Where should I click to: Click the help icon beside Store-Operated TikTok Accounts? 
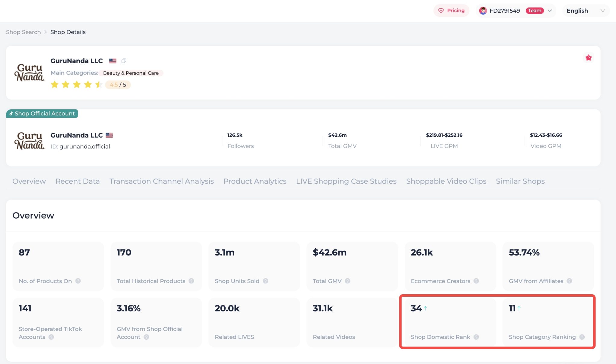click(x=51, y=337)
